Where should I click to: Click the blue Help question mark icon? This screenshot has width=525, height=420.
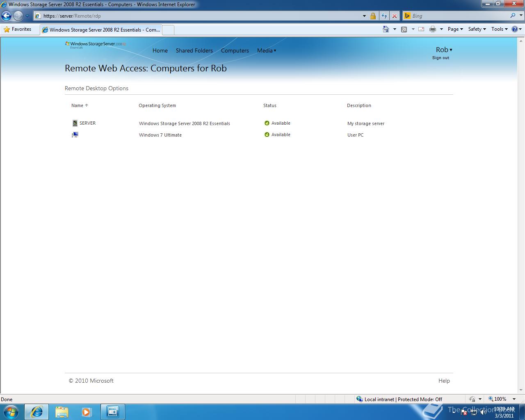(515, 29)
